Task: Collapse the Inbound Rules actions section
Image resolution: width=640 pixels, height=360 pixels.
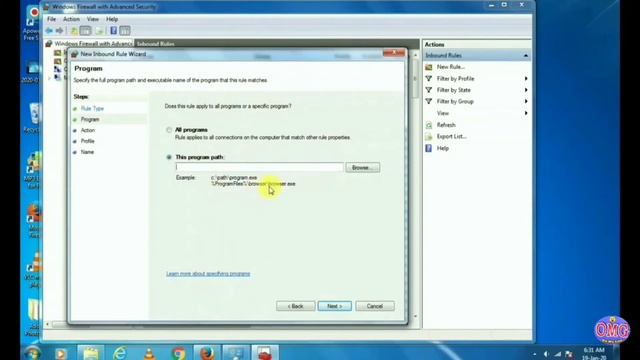Action: pyautogui.click(x=526, y=56)
